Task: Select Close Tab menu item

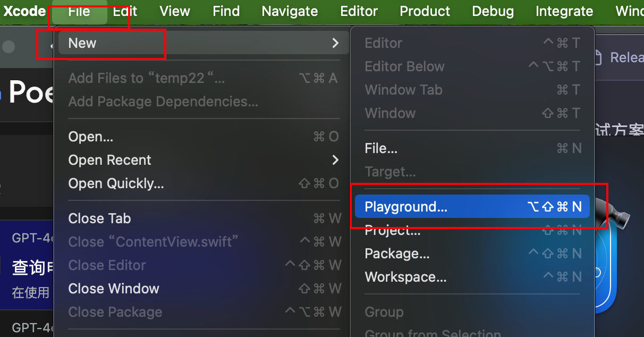Action: 204,218
